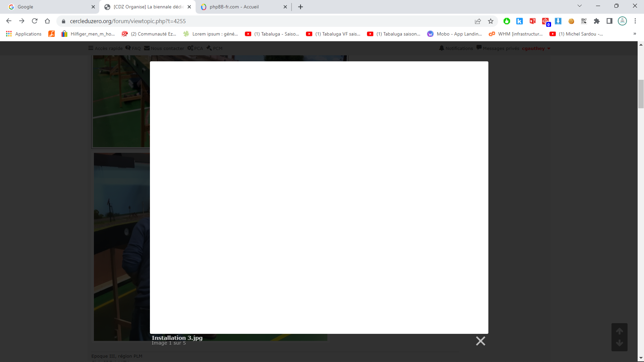644x362 pixels.
Task: Bookmark this page with star icon
Action: (491, 21)
